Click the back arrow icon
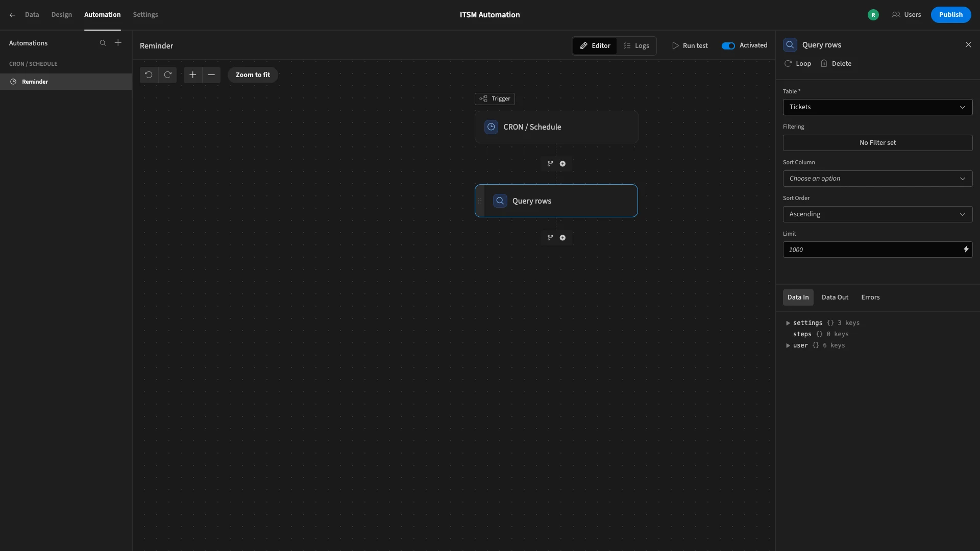Image resolution: width=980 pixels, height=551 pixels. [12, 15]
